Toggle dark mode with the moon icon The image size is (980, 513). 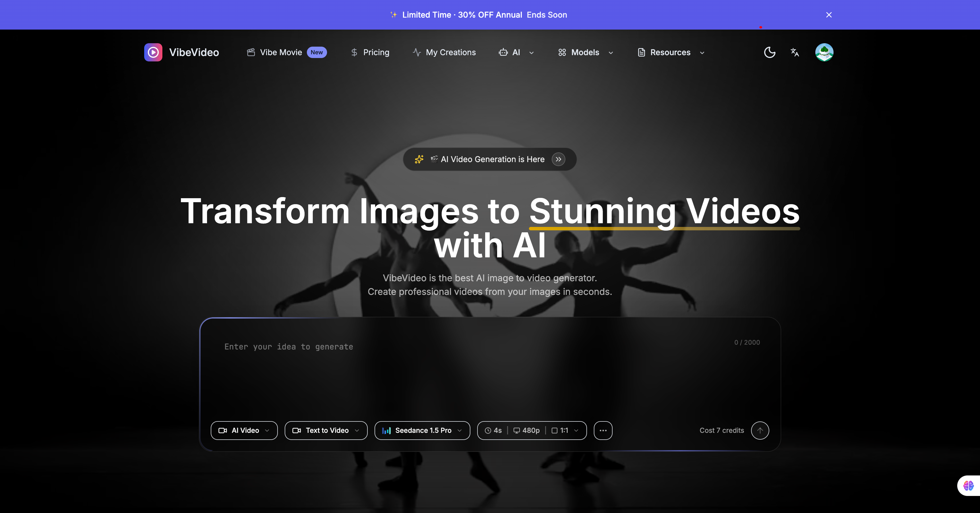770,53
